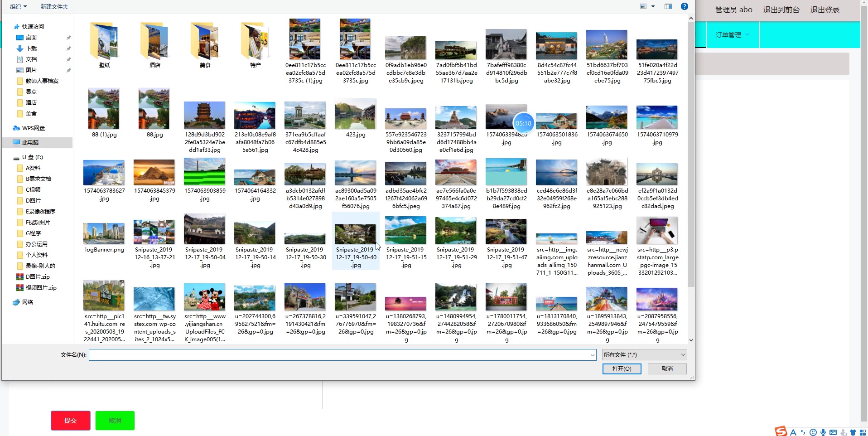The height and width of the screenshot is (436, 868).
Task: Click Sogou input method S icon
Action: [x=781, y=431]
